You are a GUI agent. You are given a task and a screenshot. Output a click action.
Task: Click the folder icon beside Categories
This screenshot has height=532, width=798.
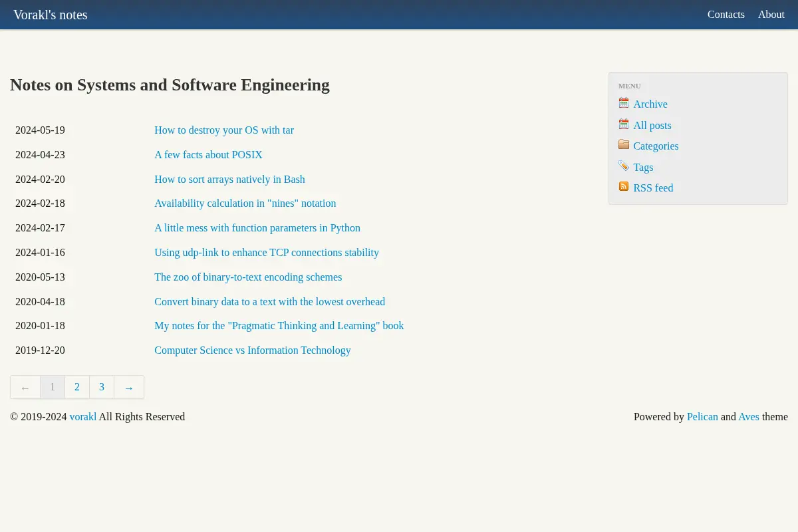[x=624, y=144]
